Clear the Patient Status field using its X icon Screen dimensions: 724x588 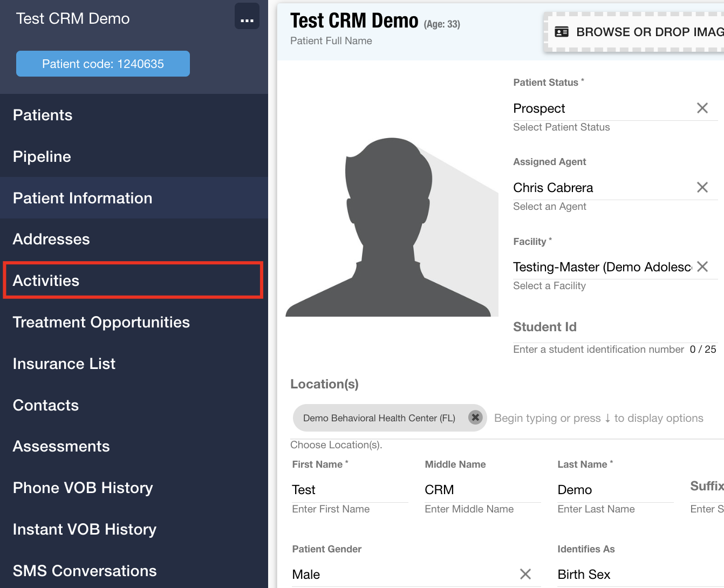tap(702, 108)
